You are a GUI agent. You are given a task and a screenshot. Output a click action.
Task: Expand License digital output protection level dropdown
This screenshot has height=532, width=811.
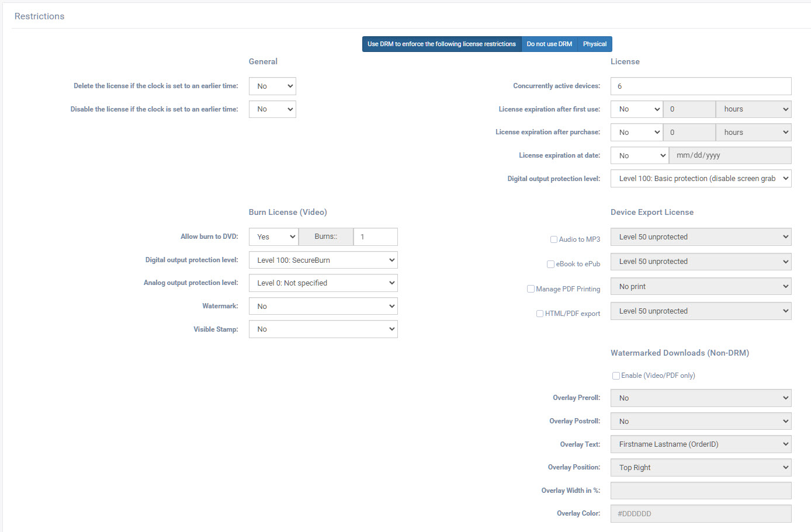point(701,179)
